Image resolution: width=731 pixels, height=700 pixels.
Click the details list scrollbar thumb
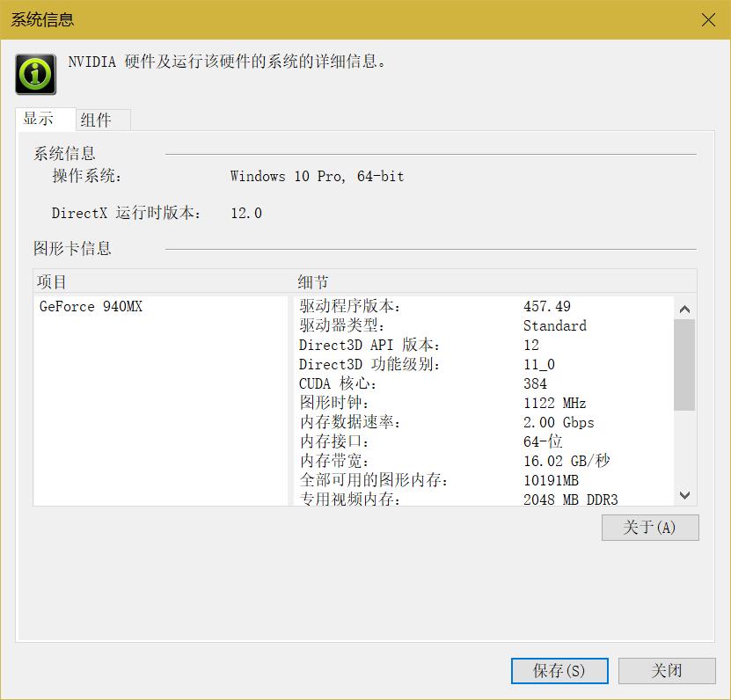click(x=684, y=365)
